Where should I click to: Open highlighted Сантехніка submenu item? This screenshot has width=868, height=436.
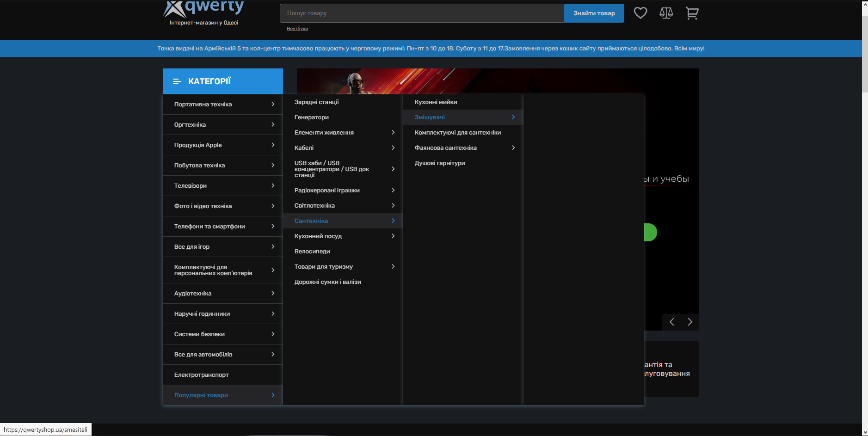pos(343,221)
